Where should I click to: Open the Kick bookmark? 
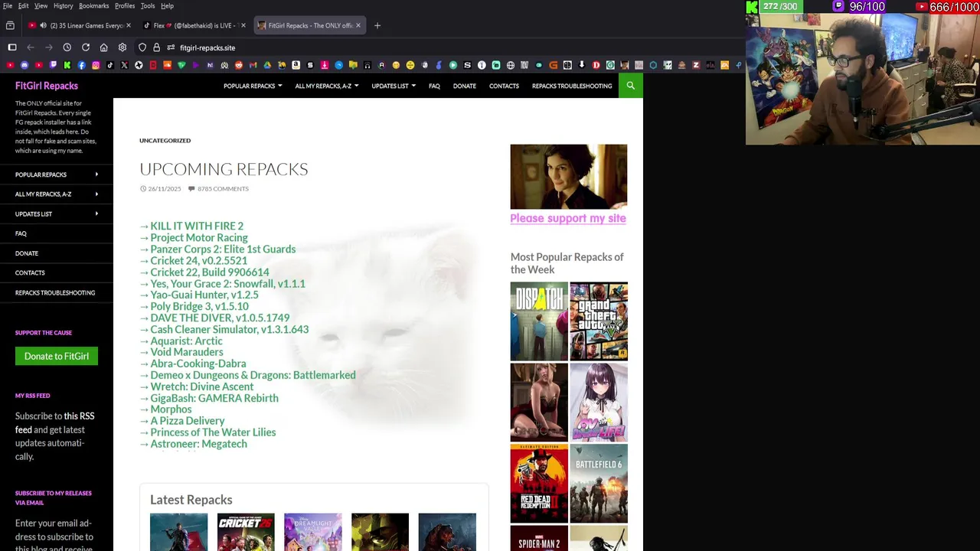click(x=67, y=65)
